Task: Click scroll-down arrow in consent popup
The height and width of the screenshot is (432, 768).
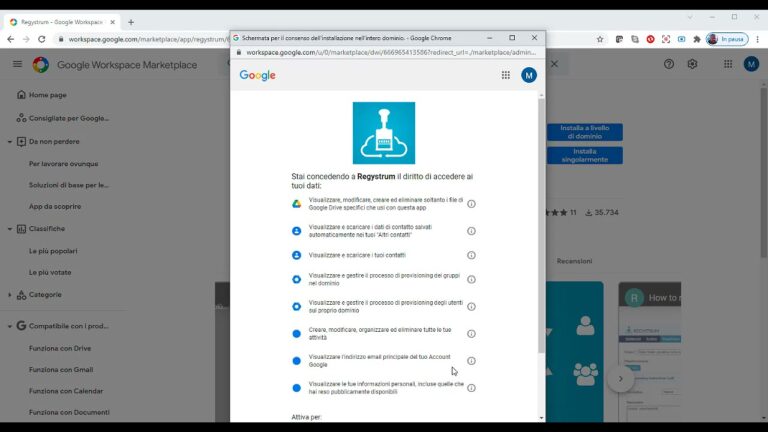Action: click(x=541, y=418)
